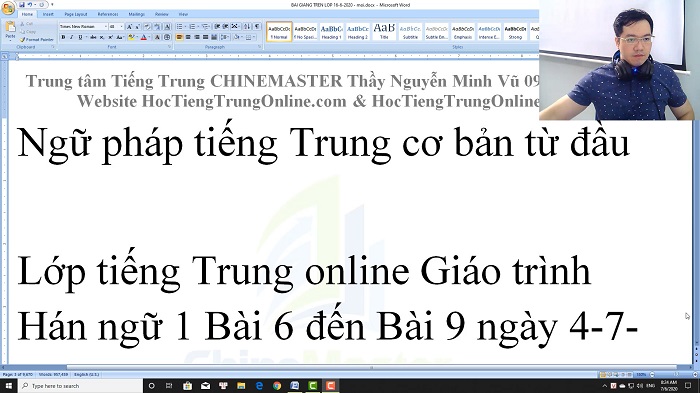This screenshot has height=393, width=700.
Task: Open the Page Layout tab
Action: (76, 14)
